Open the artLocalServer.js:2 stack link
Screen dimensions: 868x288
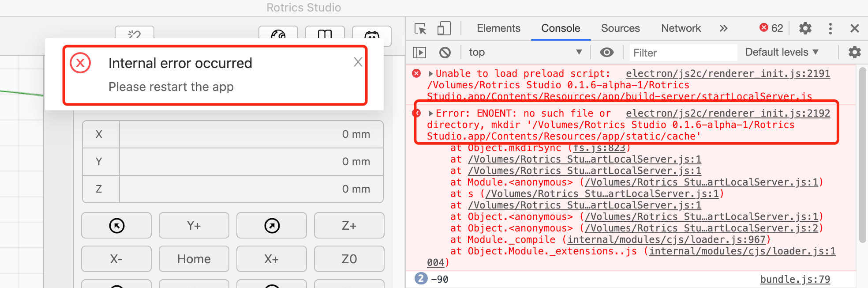701,228
